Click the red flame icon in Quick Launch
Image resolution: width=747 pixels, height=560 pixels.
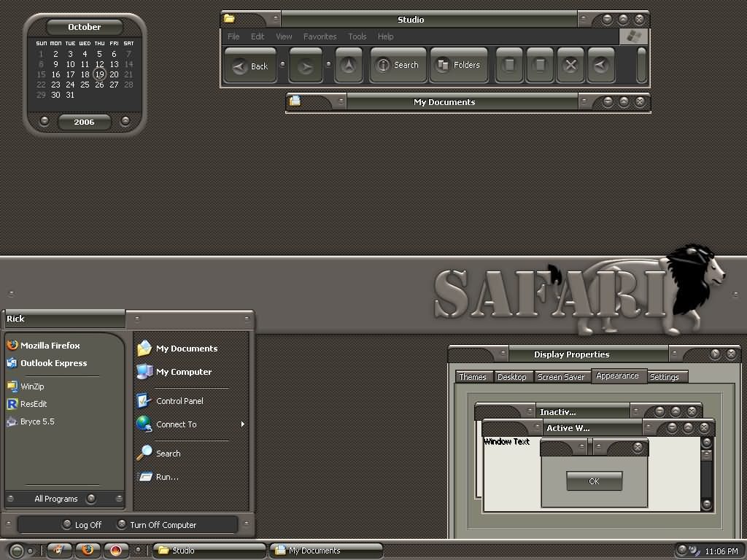116,550
